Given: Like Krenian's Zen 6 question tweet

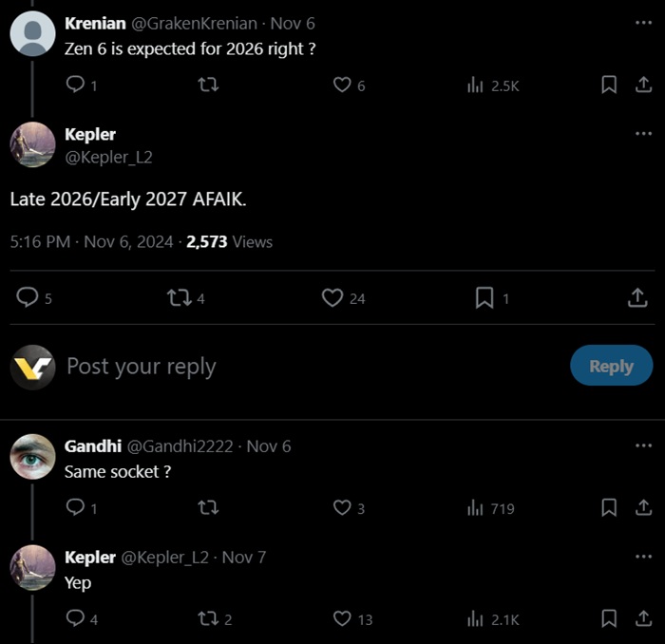Looking at the screenshot, I should (x=343, y=85).
